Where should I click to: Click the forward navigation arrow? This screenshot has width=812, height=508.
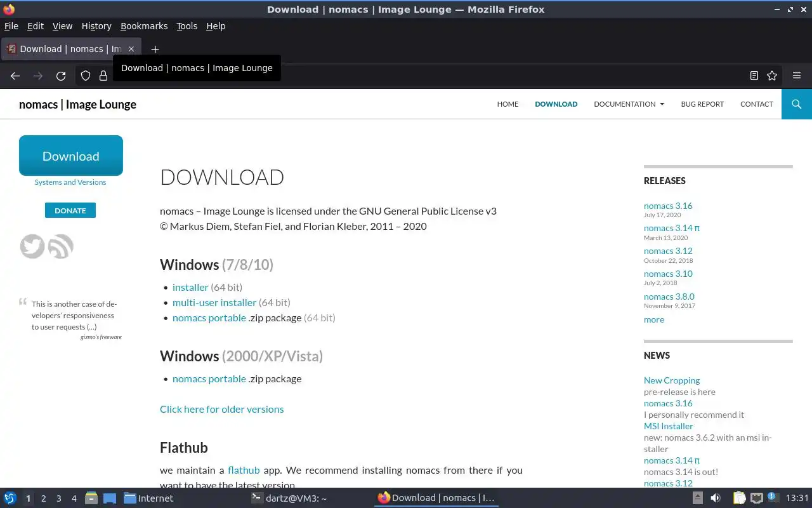(x=38, y=76)
